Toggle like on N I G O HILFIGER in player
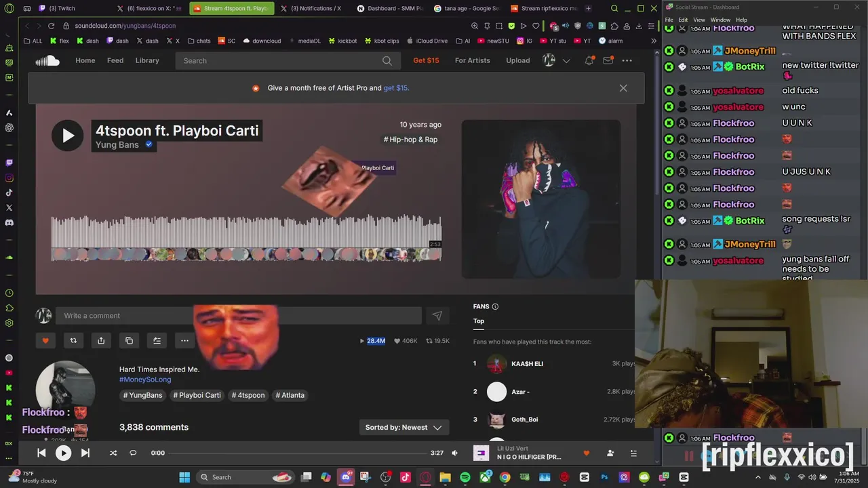Screen dimensions: 868x488 point(587,453)
